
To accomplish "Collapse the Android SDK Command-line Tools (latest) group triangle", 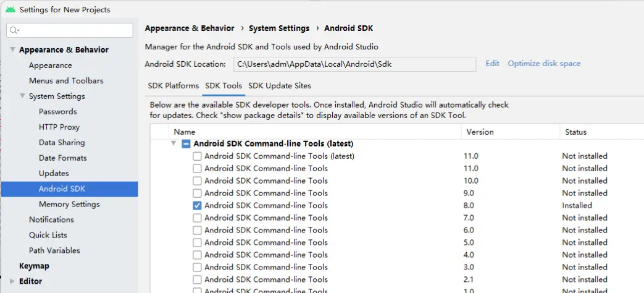I will pyautogui.click(x=174, y=144).
